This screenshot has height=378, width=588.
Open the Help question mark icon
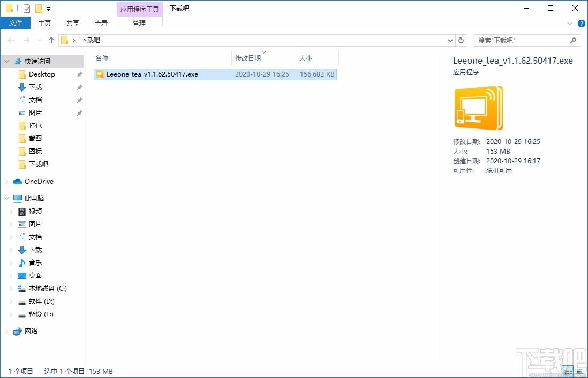[x=582, y=23]
